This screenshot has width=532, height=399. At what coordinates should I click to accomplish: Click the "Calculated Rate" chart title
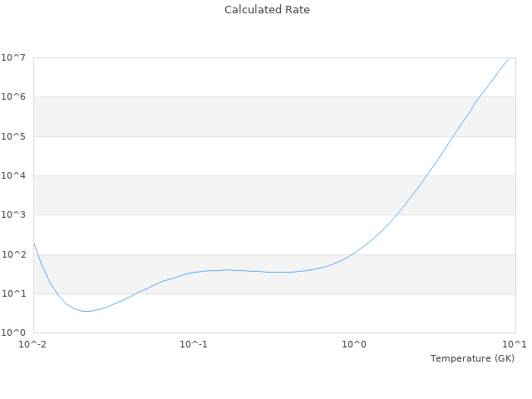[x=266, y=10]
